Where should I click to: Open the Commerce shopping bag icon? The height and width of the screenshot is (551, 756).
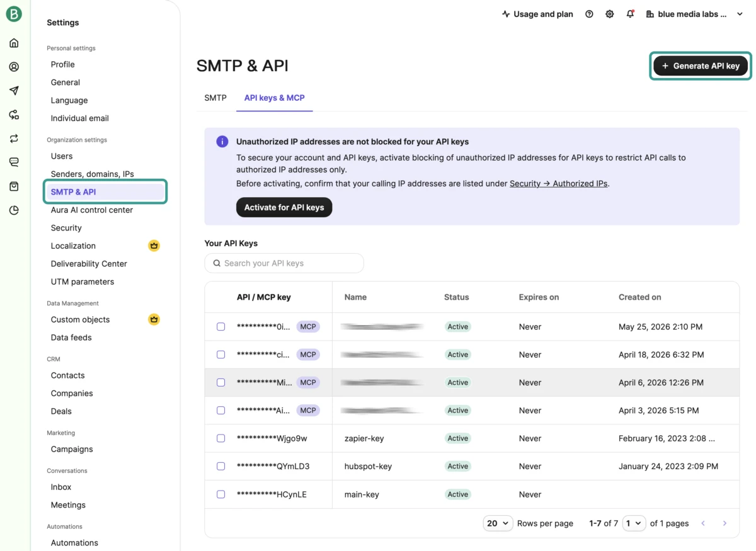click(x=14, y=186)
